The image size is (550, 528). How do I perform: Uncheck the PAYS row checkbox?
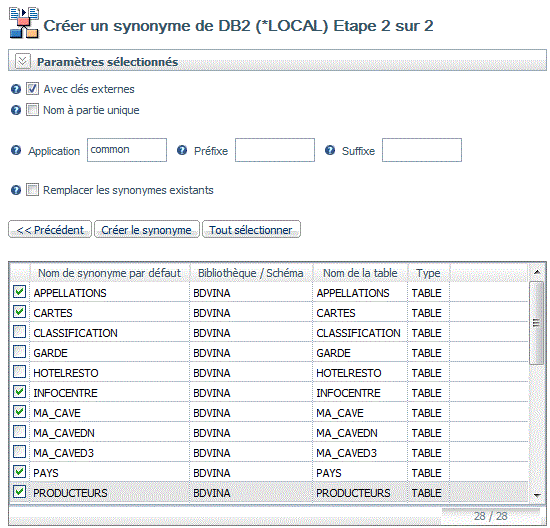click(19, 472)
